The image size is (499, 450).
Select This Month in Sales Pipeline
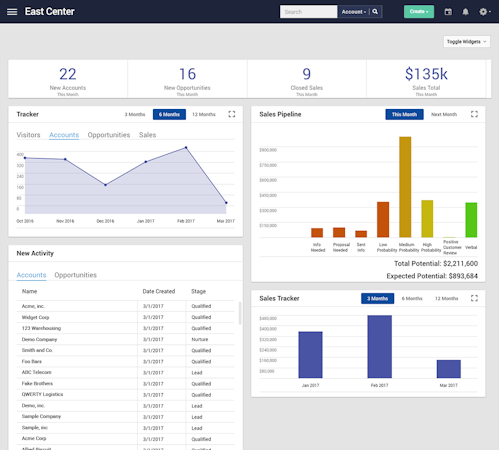pyautogui.click(x=404, y=114)
